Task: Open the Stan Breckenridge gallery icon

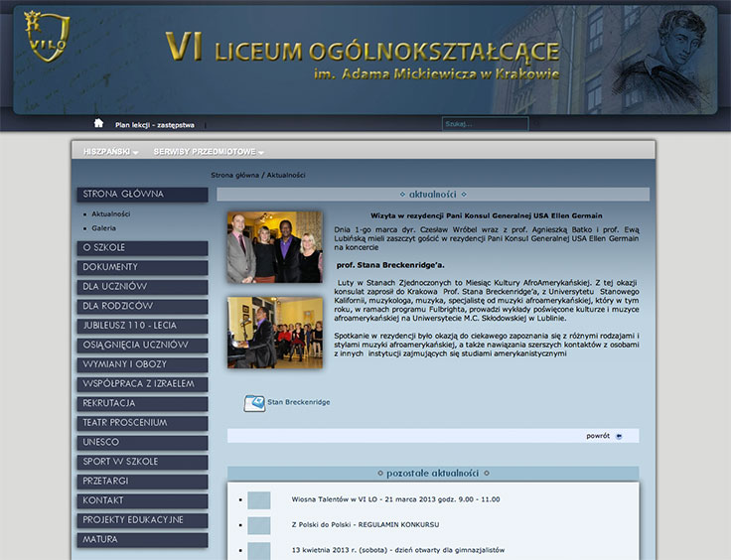Action: click(254, 403)
